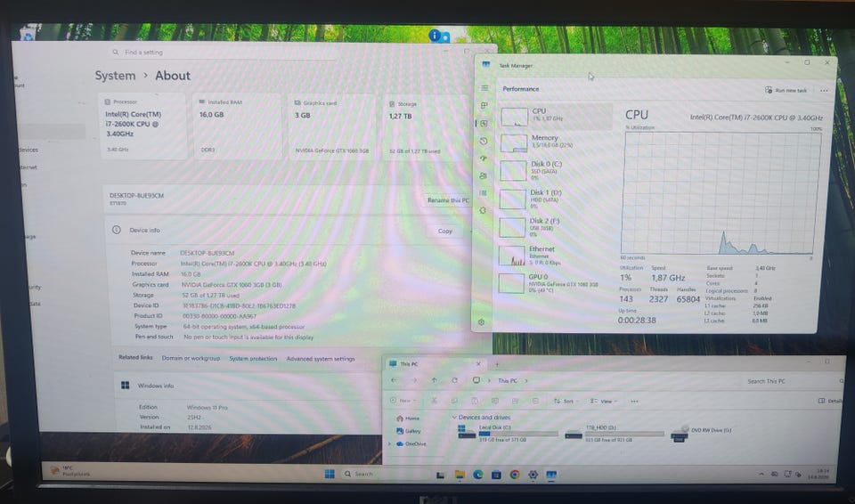Open Task Manager more options ellipsis

pos(824,91)
